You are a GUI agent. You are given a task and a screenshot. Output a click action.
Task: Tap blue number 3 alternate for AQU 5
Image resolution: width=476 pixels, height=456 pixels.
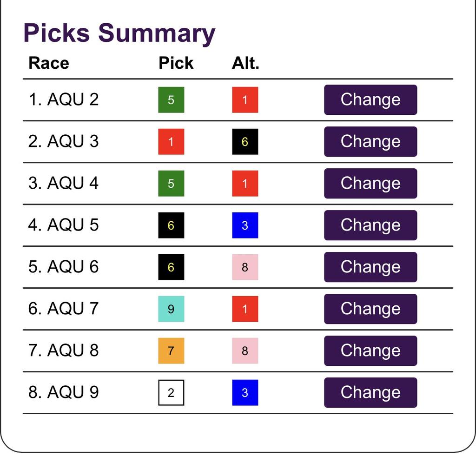245,225
